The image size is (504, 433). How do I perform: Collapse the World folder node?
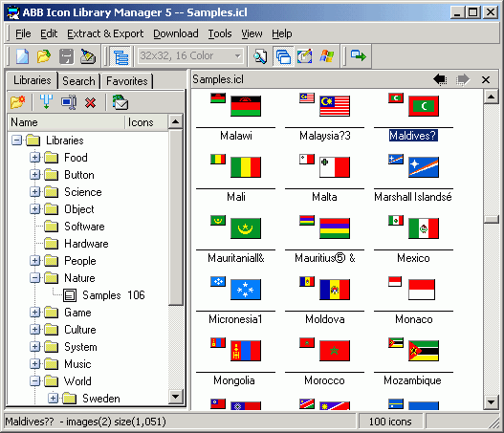point(34,381)
